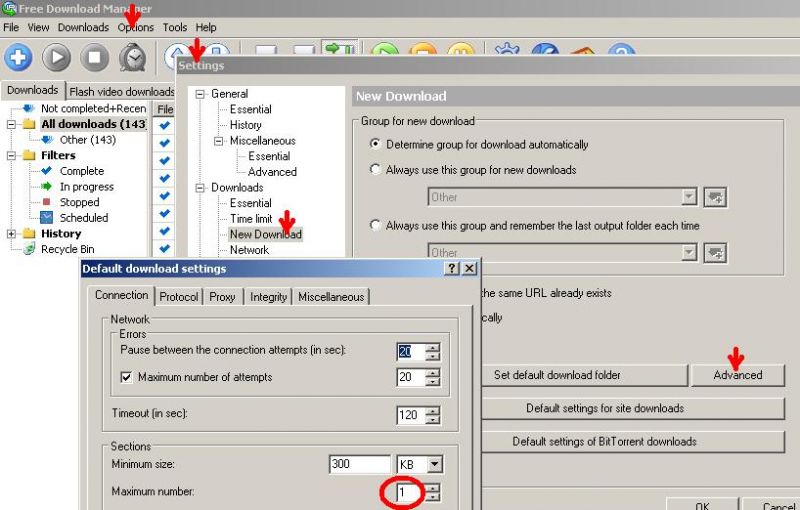
Task: Click the Timeout spinner arrows
Action: [432, 414]
